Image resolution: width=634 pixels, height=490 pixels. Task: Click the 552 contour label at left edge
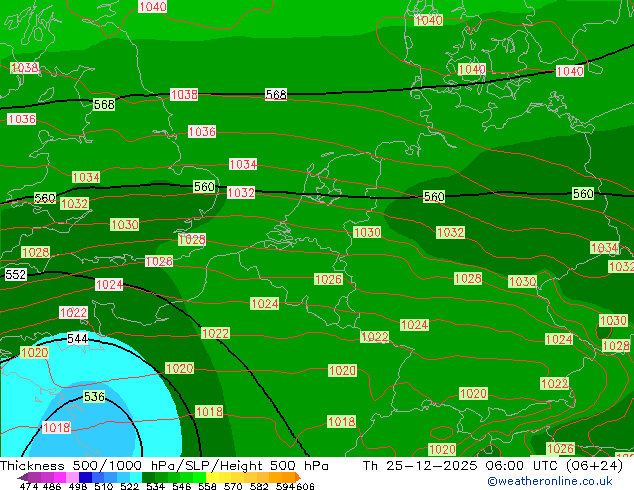[15, 274]
